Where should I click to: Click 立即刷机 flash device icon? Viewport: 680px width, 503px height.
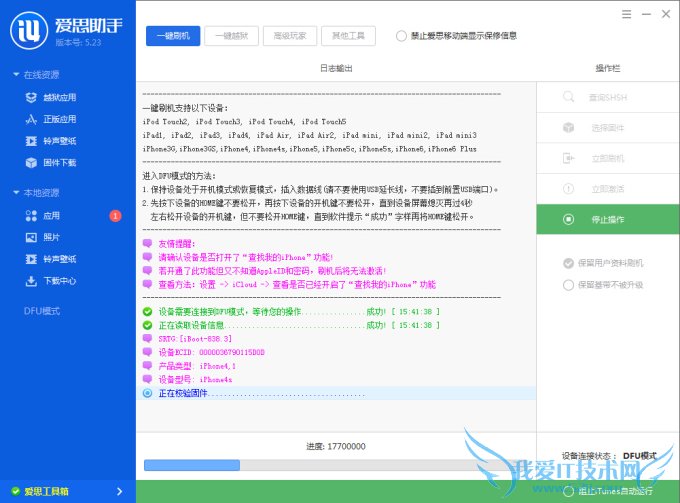pos(568,158)
